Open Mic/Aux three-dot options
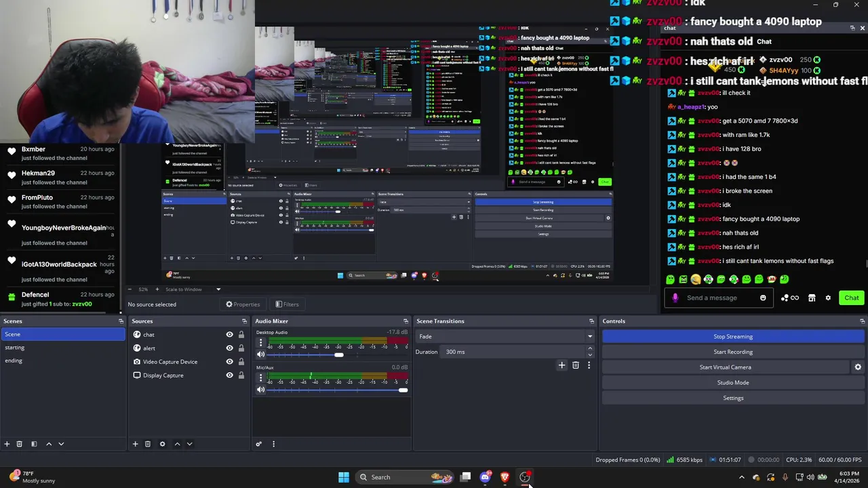This screenshot has height=488, width=868. point(260,379)
